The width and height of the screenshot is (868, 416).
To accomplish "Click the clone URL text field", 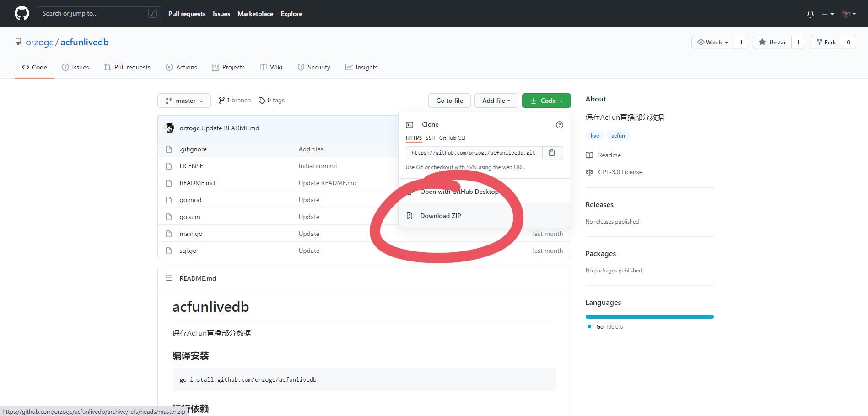I will tap(474, 153).
